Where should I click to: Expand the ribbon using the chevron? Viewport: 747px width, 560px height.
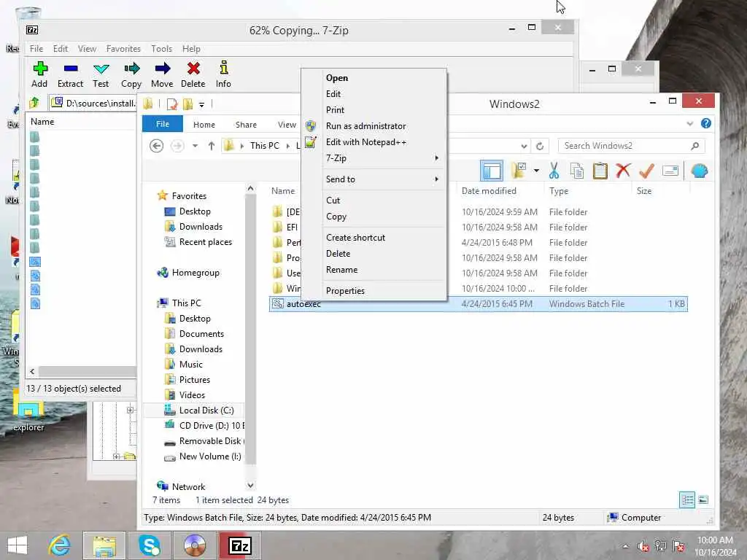point(690,124)
